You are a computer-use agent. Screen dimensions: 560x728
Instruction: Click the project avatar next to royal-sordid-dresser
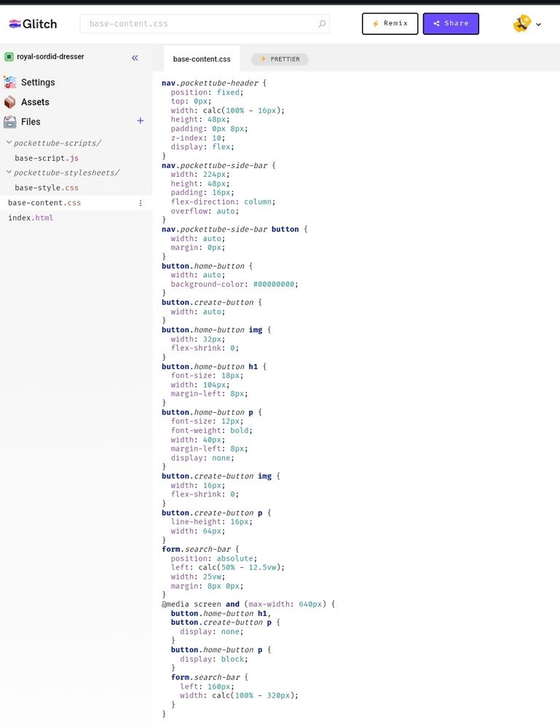9,57
